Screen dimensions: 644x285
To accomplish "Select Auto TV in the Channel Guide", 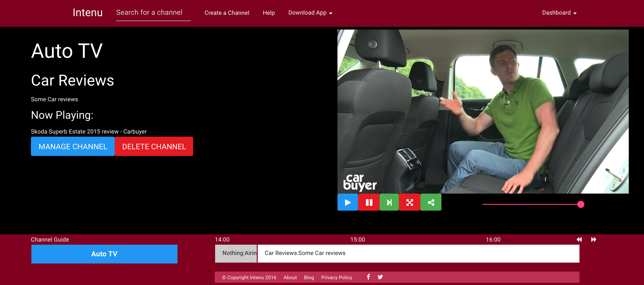I will (x=104, y=254).
